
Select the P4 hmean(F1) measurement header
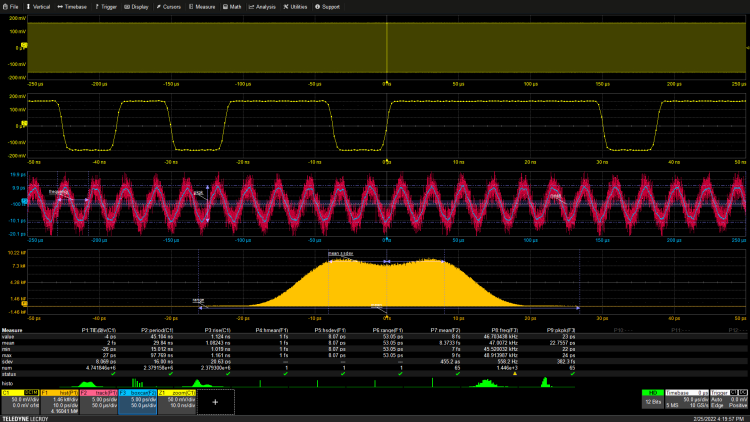pos(272,330)
